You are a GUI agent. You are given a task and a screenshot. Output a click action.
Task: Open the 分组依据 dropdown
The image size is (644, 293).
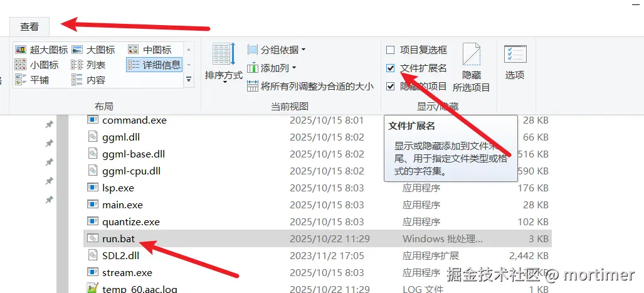(x=277, y=50)
